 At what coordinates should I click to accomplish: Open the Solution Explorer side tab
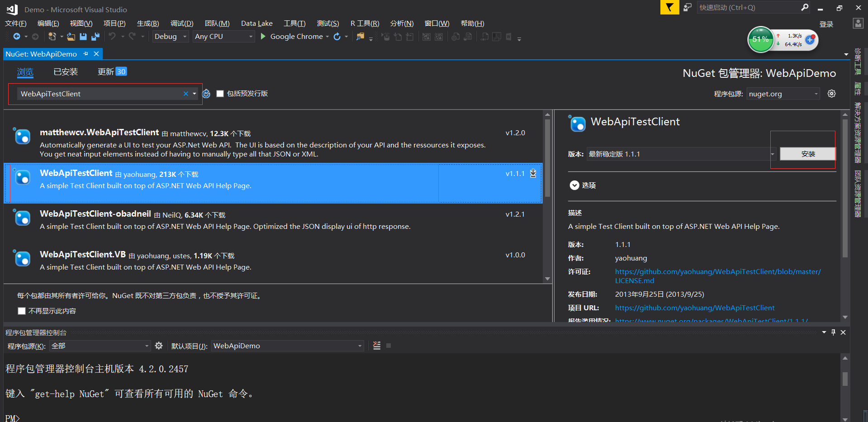(x=858, y=133)
